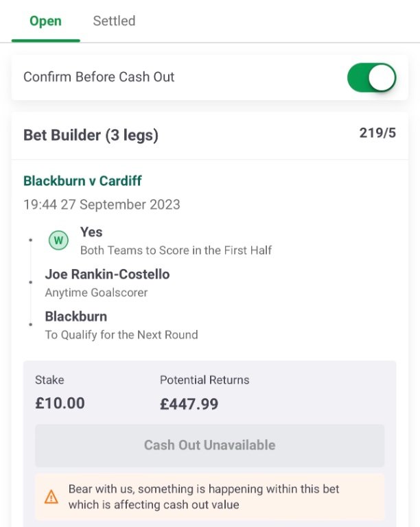Click the £10.00 stake amount

pos(60,403)
